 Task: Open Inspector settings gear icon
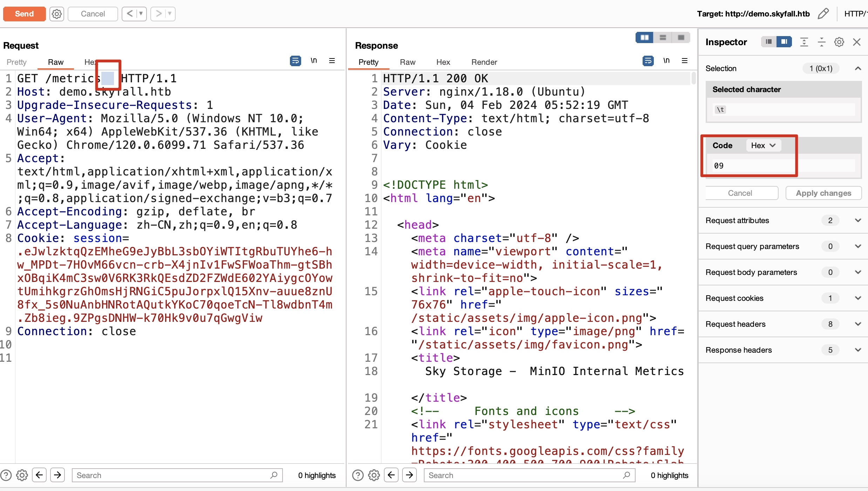(x=839, y=42)
